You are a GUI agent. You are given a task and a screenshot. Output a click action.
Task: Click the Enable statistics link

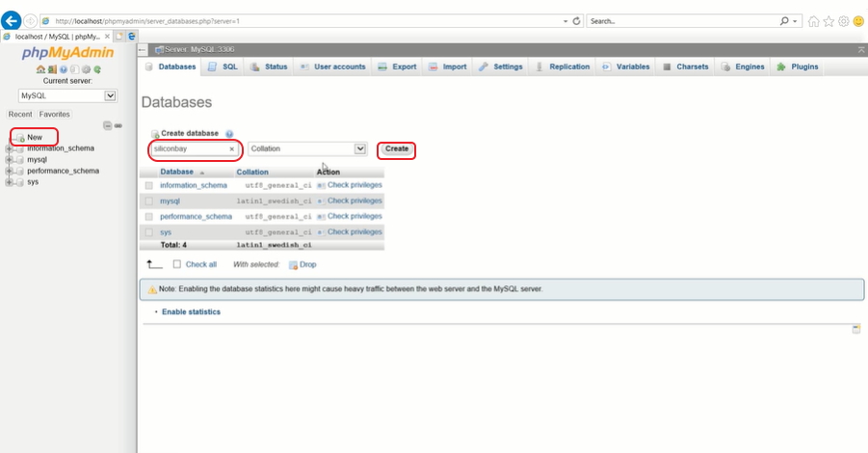(x=191, y=312)
